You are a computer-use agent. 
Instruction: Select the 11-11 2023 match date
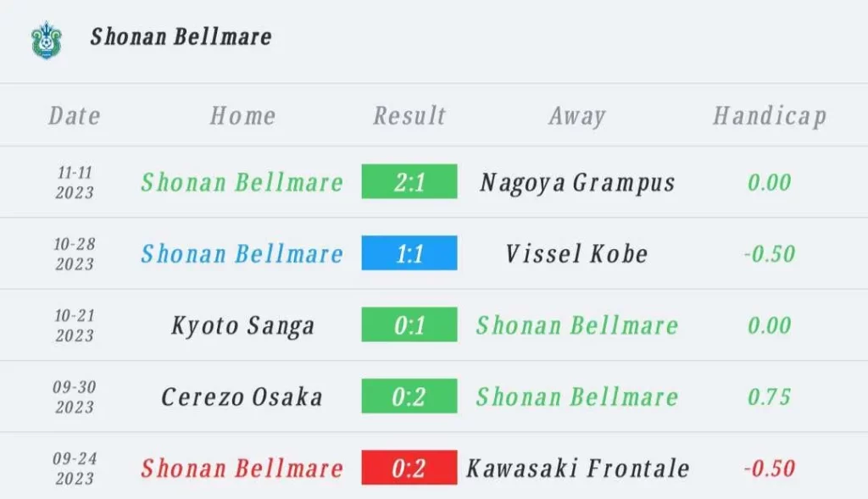click(x=75, y=182)
